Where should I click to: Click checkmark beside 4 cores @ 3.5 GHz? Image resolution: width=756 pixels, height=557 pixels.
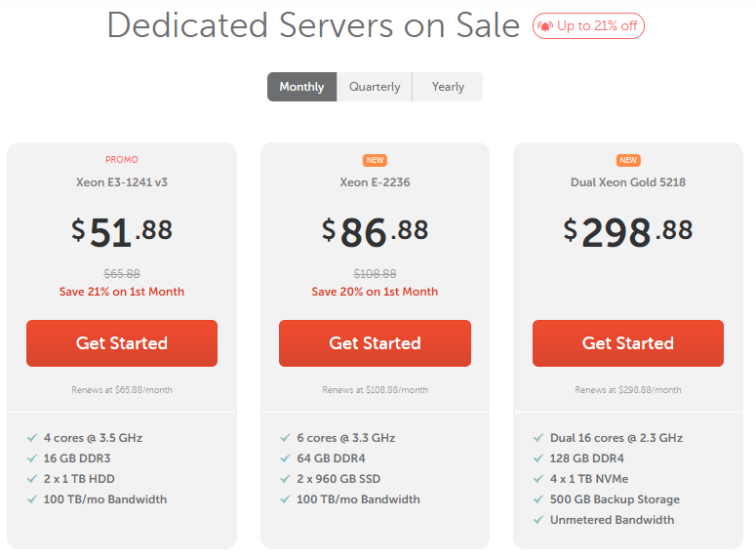(32, 438)
